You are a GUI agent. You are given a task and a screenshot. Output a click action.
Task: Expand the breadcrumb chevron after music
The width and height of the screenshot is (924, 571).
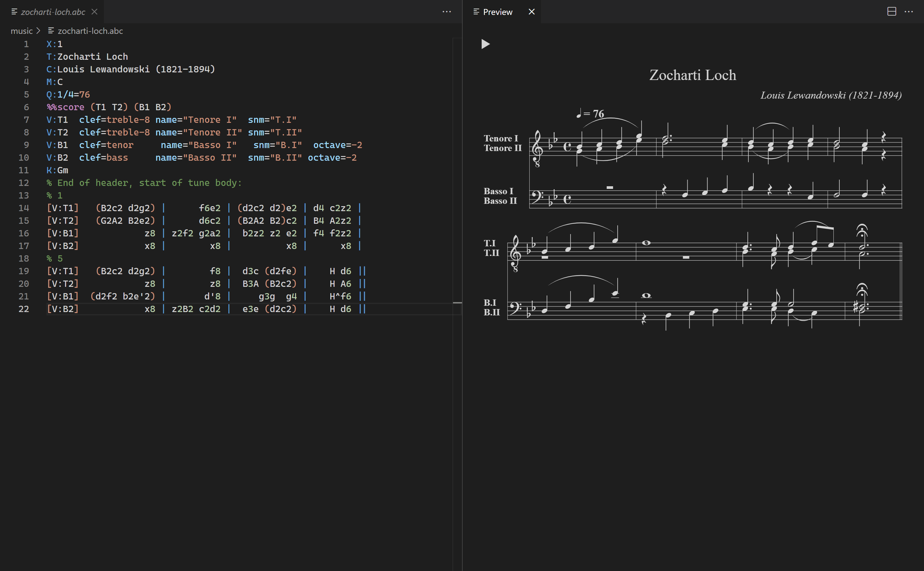tap(38, 31)
